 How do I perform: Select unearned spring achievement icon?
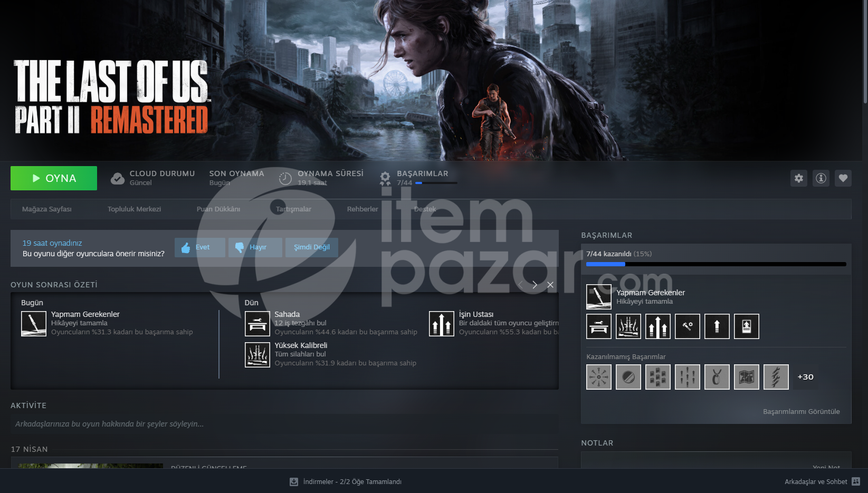click(776, 377)
